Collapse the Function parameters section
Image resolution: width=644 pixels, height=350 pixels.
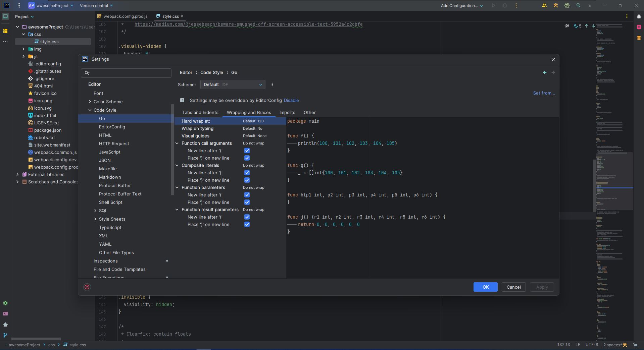177,187
